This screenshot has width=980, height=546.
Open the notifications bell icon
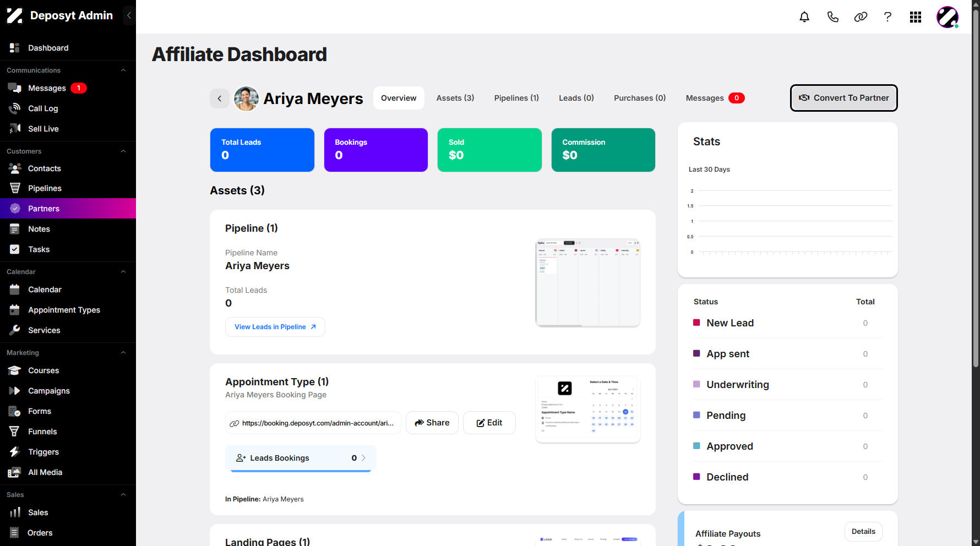point(804,17)
